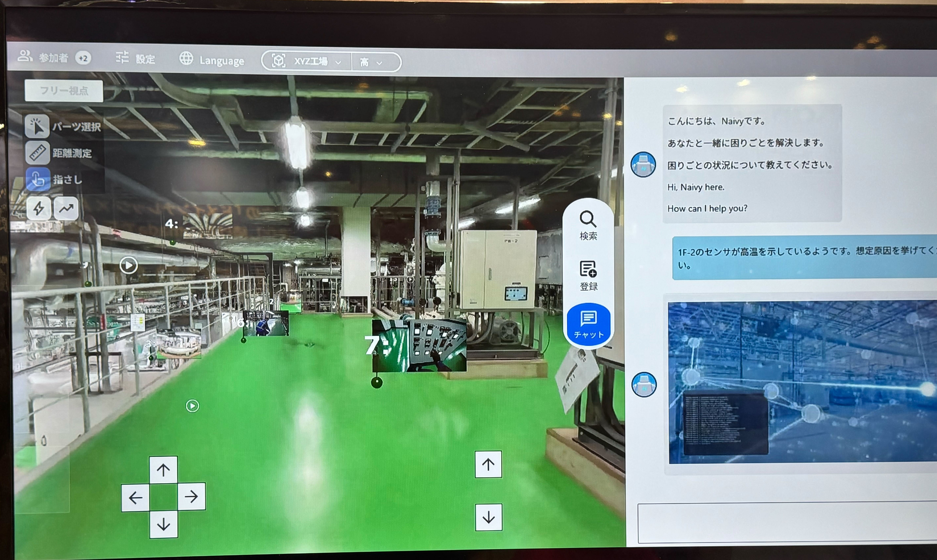Click the lightning bolt icon button
This screenshot has width=937, height=560.
tap(39, 208)
